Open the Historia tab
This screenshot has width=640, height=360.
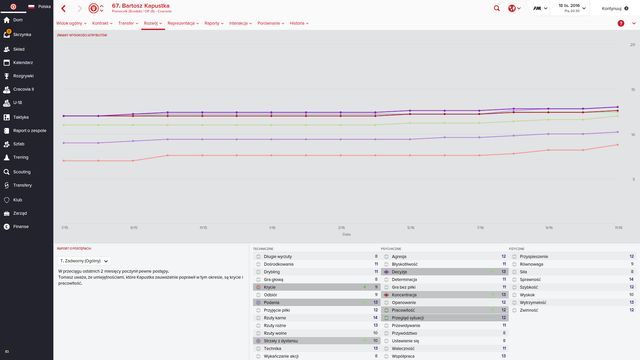coord(299,23)
